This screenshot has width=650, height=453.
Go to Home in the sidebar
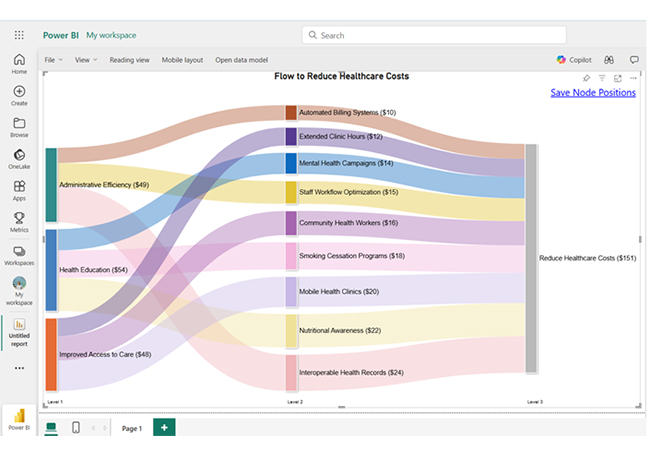19,63
